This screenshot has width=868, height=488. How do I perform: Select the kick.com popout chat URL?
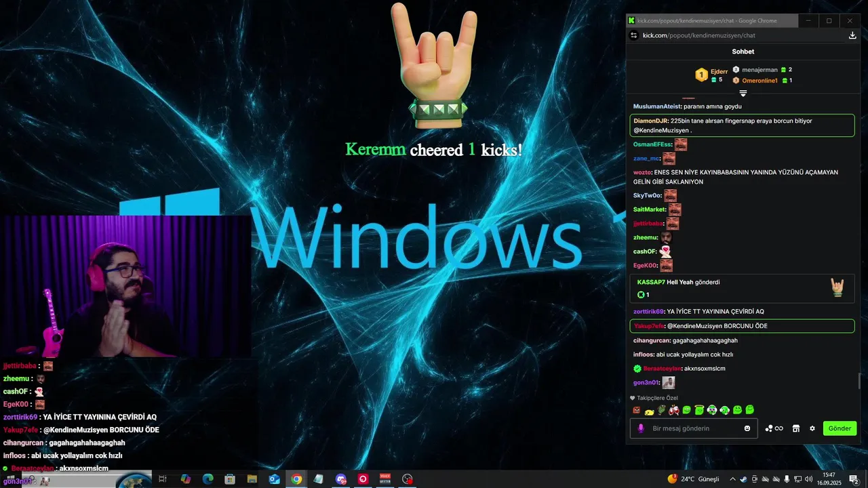(x=698, y=35)
